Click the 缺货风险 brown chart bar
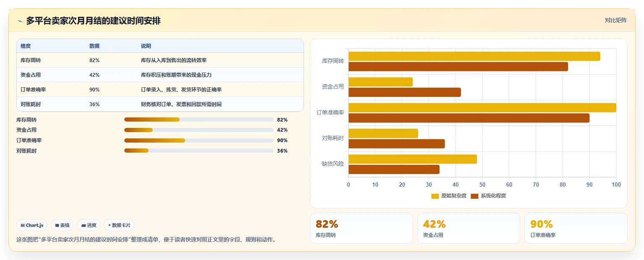Screen dimensions: 644x260 pos(394,169)
